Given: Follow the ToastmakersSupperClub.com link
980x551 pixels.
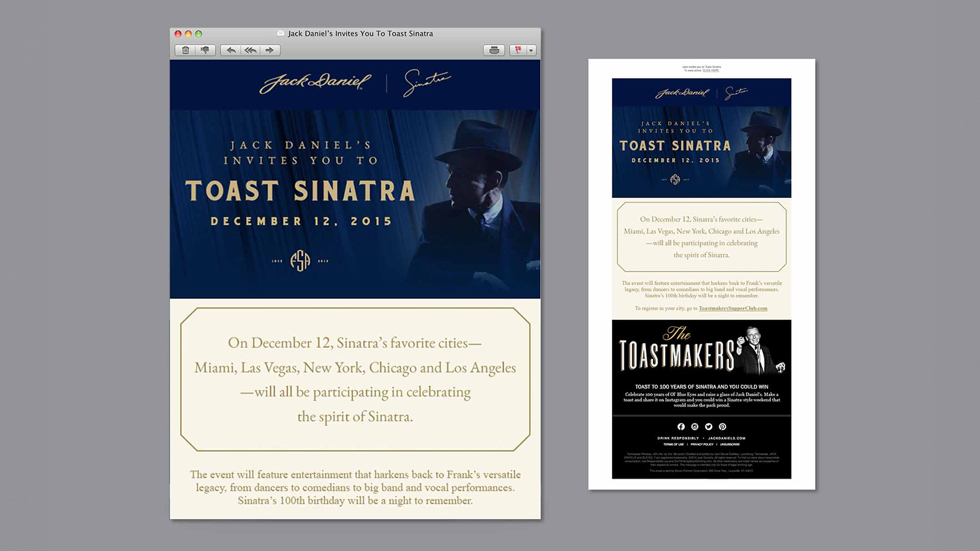Looking at the screenshot, I should click(733, 308).
